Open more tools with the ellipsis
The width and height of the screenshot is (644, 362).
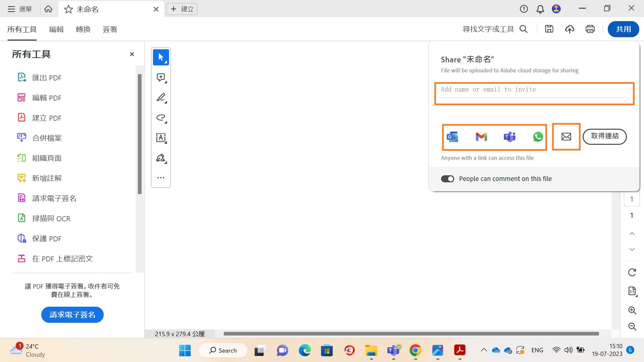(x=161, y=178)
